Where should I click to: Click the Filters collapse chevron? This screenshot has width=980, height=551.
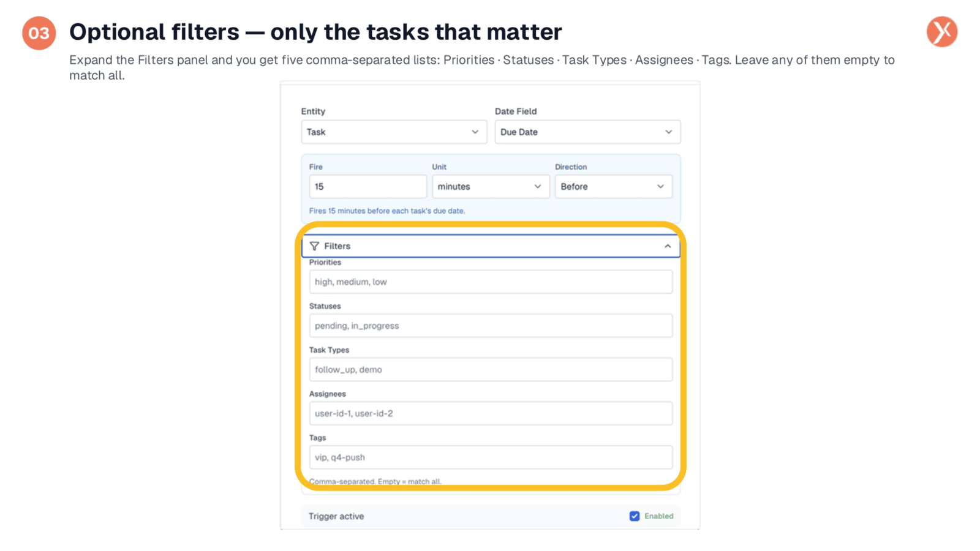point(668,246)
